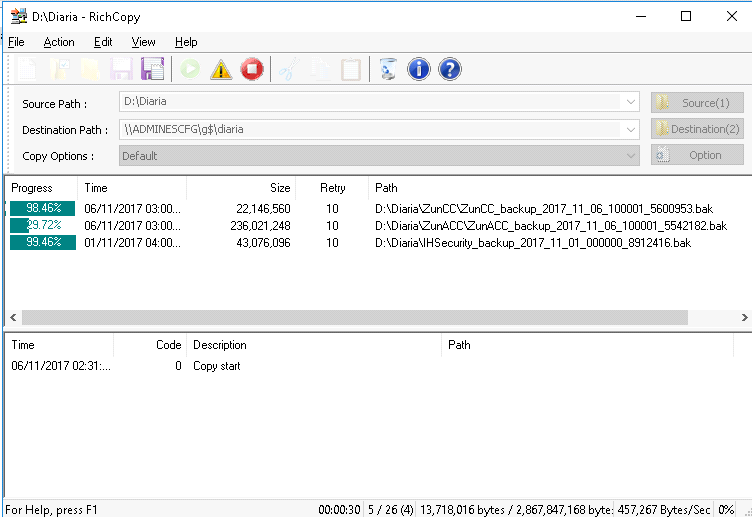Click the clipboard Paste icon
This screenshot has height=517, width=752.
tap(351, 69)
